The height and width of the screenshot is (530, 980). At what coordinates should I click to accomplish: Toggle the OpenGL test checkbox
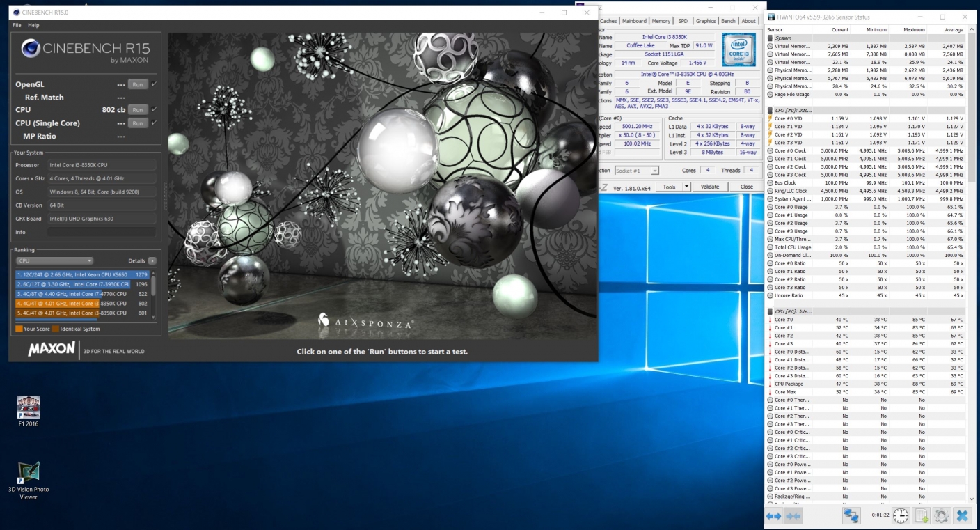[154, 84]
